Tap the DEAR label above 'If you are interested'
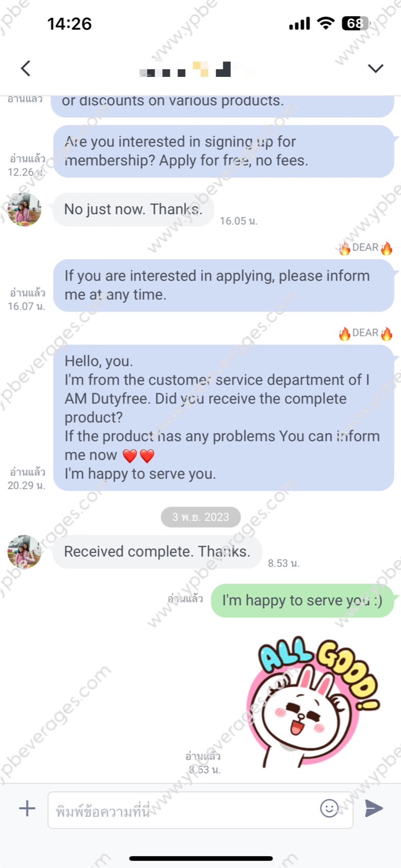The height and width of the screenshot is (868, 401). pyautogui.click(x=366, y=248)
